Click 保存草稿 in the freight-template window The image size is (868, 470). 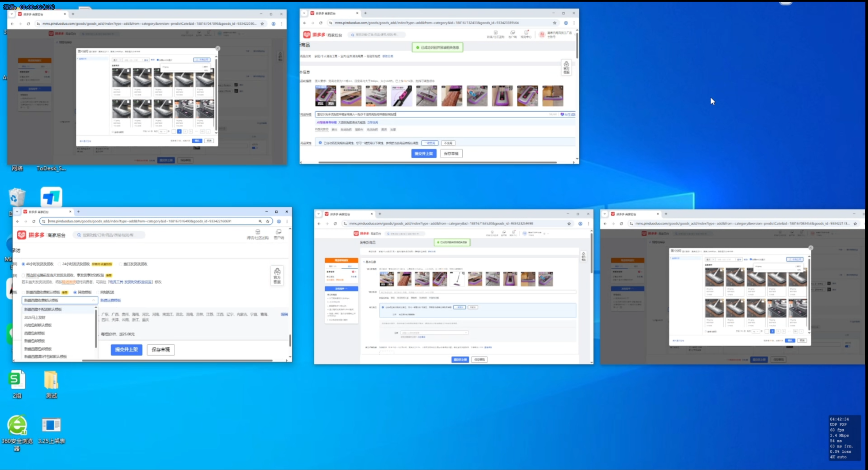tap(161, 350)
